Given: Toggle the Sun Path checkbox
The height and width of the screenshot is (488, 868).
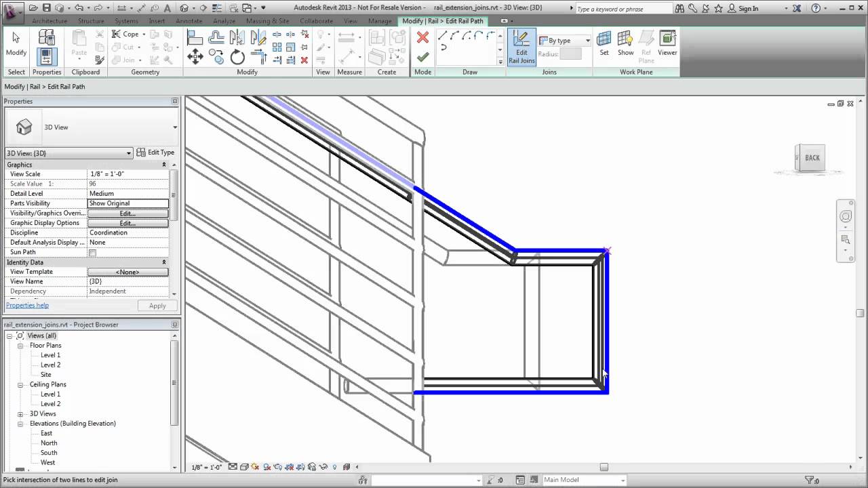Looking at the screenshot, I should (93, 253).
